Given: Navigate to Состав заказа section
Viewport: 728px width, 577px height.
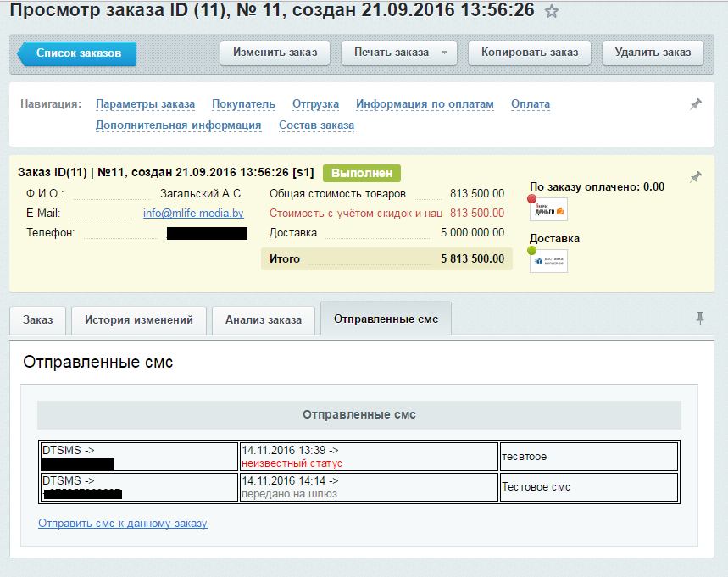Looking at the screenshot, I should 316,125.
